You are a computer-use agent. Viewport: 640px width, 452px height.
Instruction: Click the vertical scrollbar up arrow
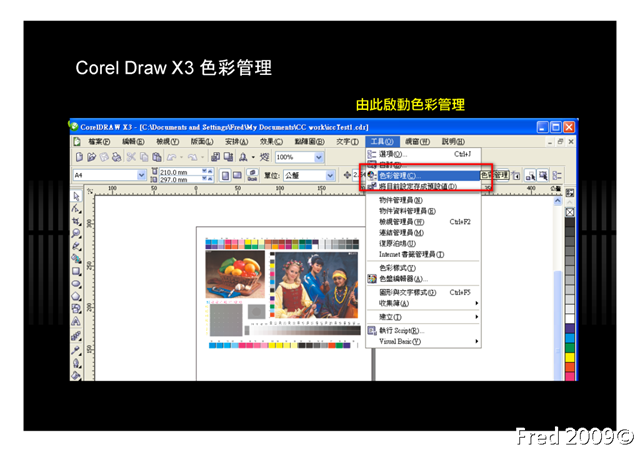[x=558, y=201]
